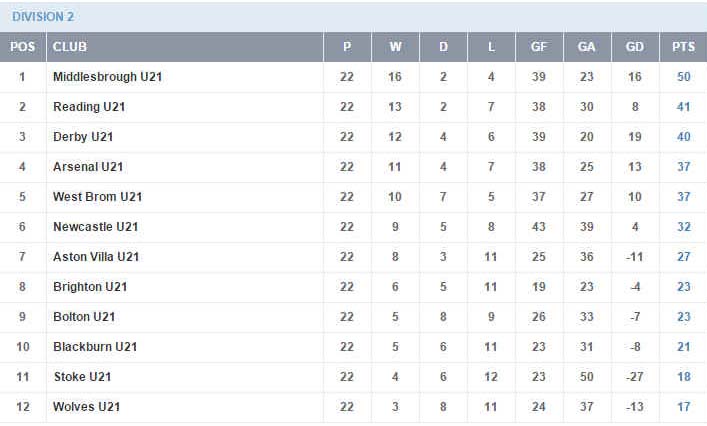Open the Middlesbrough U21 club link

[105, 77]
